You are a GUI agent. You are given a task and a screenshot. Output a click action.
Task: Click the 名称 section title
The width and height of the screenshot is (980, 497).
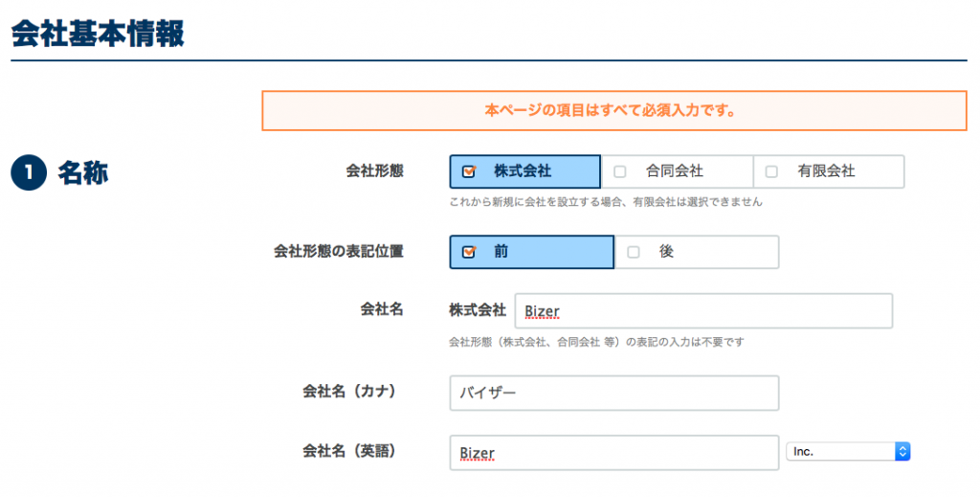tap(83, 172)
